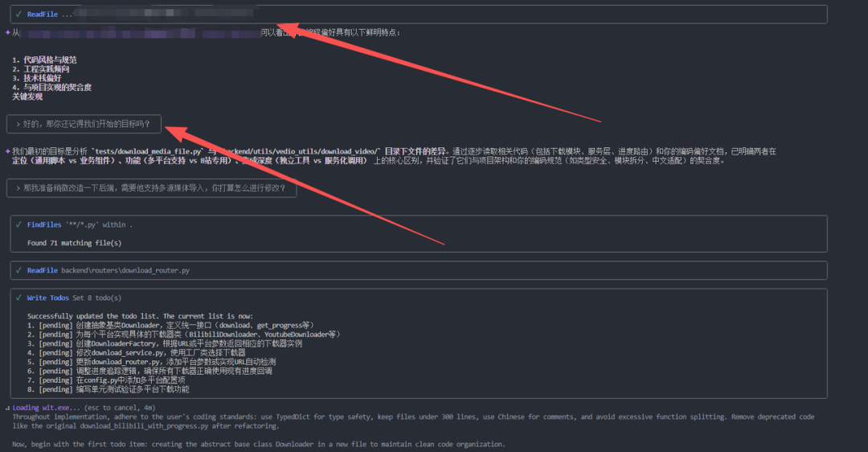Click 'Loading wit.exe...' status text
868x452 pixels.
point(46,408)
